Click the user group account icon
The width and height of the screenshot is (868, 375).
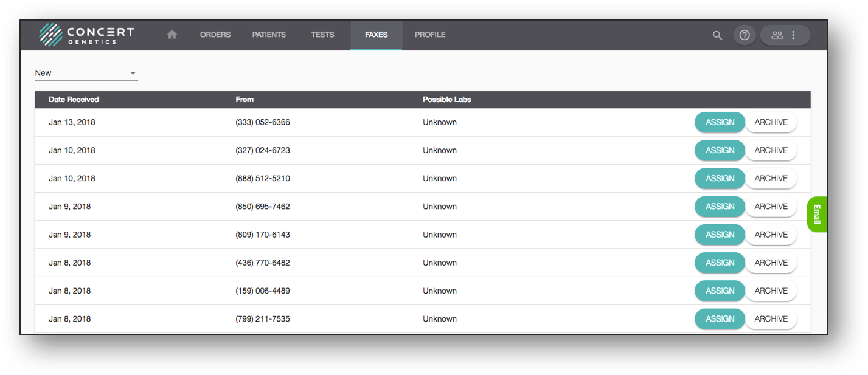click(x=777, y=35)
